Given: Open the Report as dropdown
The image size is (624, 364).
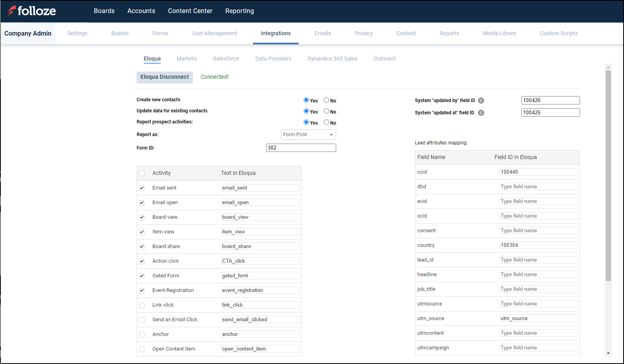Looking at the screenshot, I should (308, 135).
